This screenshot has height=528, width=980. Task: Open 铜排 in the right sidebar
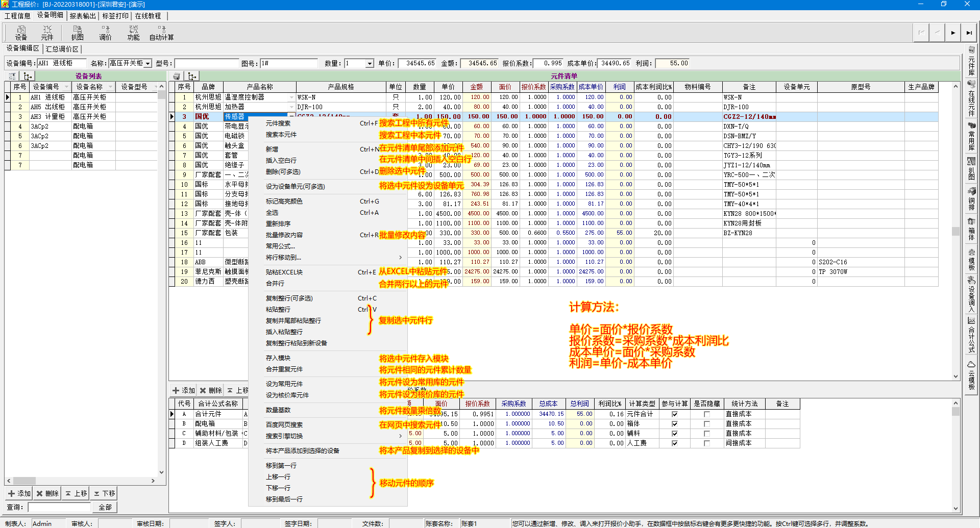pyautogui.click(x=971, y=199)
